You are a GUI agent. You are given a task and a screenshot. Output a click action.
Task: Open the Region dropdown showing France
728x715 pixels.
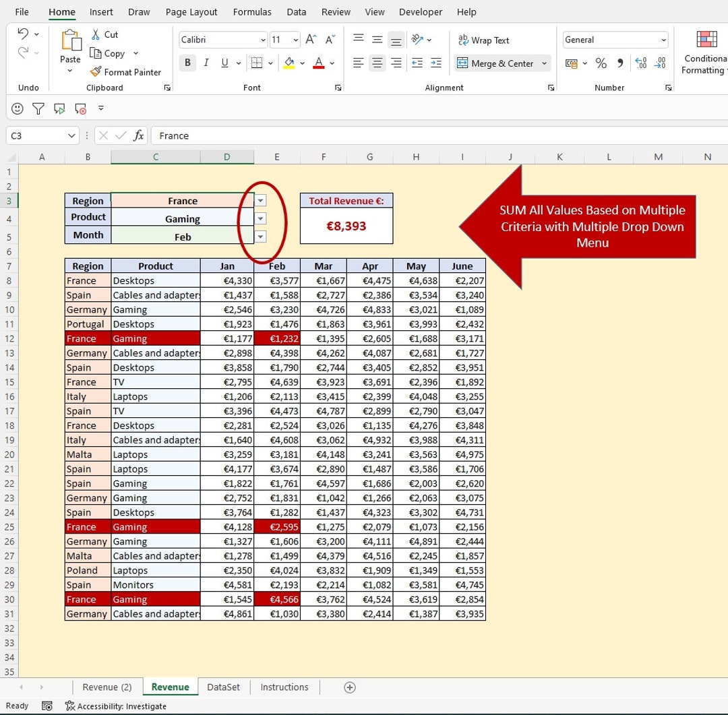point(260,200)
